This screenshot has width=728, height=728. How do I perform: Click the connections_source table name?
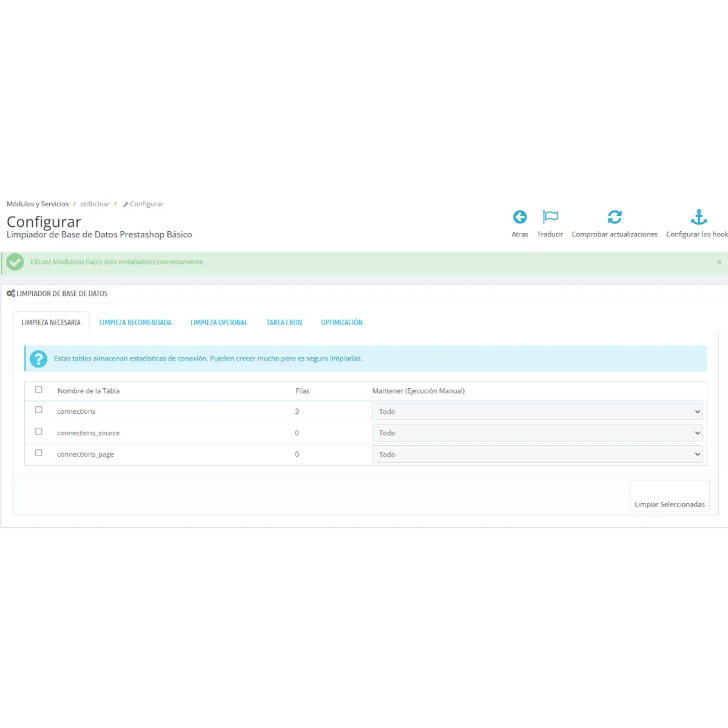[x=89, y=433]
